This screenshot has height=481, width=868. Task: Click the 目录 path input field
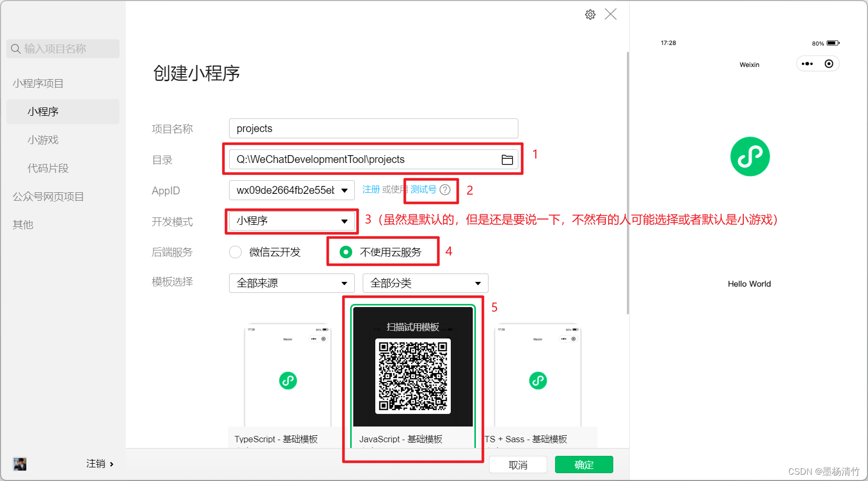373,159
